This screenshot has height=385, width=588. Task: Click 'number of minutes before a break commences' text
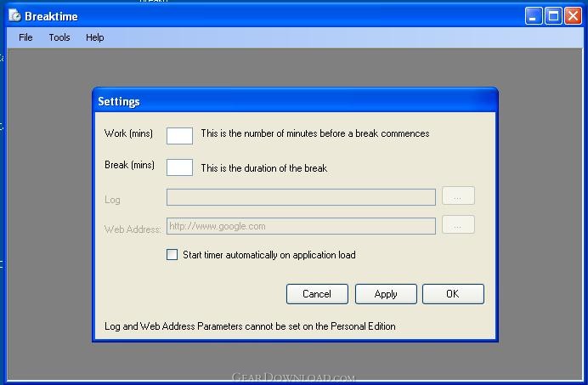pos(336,133)
